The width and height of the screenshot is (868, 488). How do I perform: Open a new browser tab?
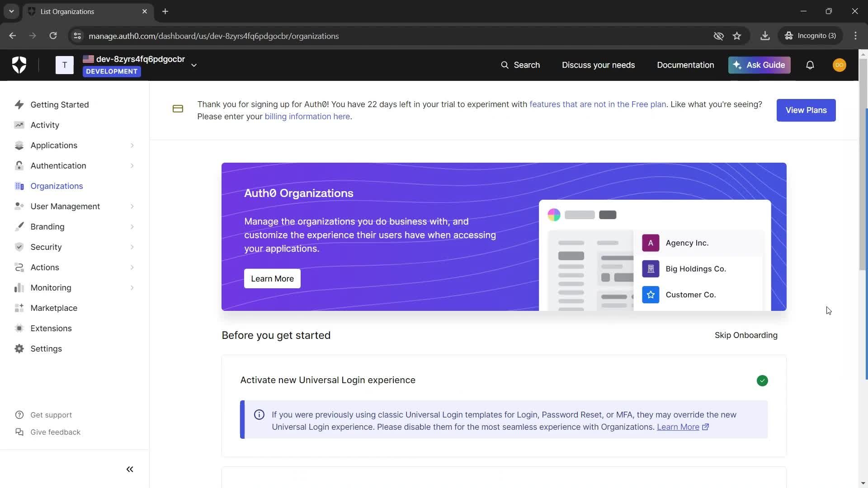[x=165, y=11]
